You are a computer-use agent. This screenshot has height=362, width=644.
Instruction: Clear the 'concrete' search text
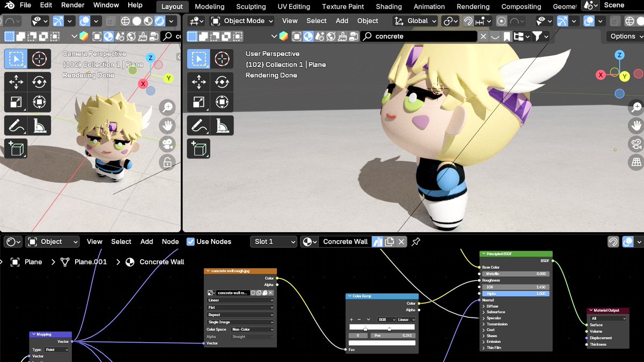click(x=484, y=36)
